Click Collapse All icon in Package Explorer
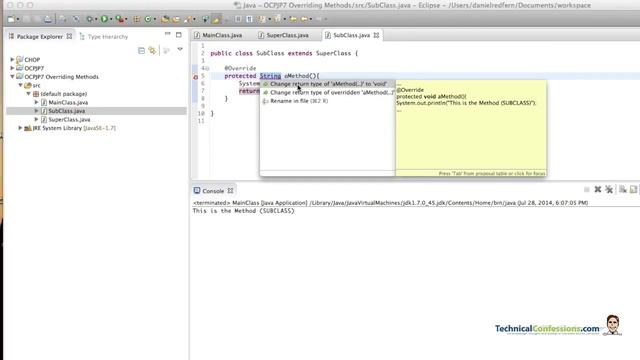Image resolution: width=640 pixels, height=360 pixels. [x=141, y=51]
